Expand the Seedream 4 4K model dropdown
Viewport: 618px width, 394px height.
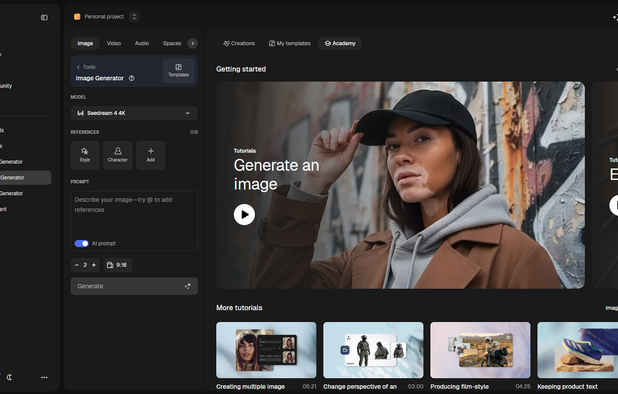[134, 113]
